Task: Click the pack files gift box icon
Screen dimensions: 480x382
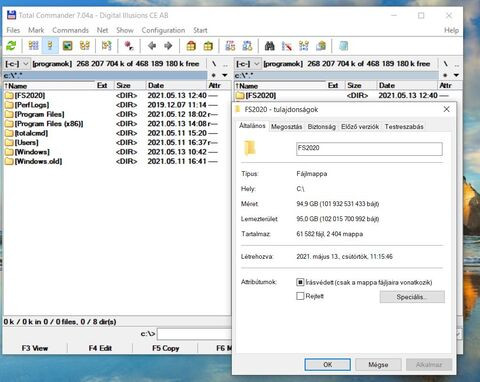Action: [x=191, y=46]
